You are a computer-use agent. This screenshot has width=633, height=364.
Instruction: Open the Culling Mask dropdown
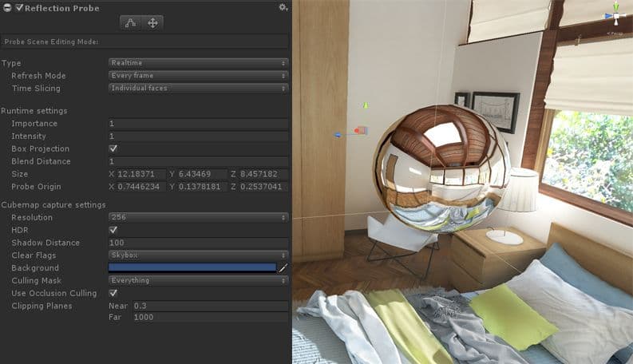(x=197, y=281)
